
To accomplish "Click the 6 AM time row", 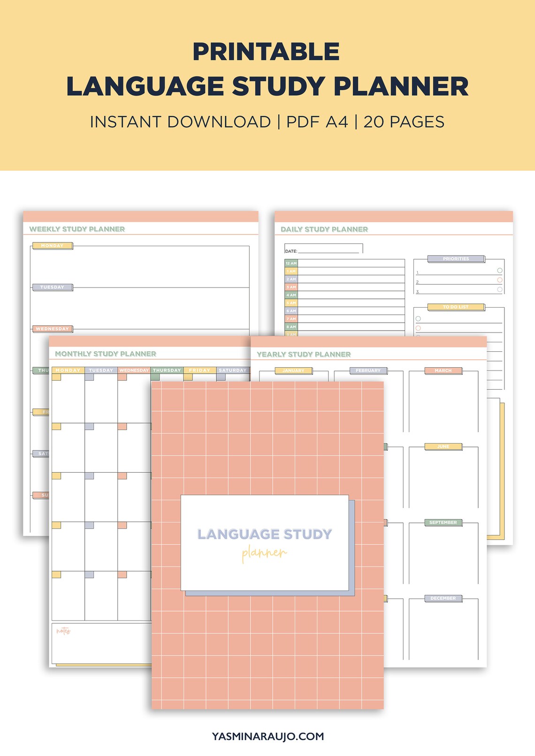I will click(344, 311).
